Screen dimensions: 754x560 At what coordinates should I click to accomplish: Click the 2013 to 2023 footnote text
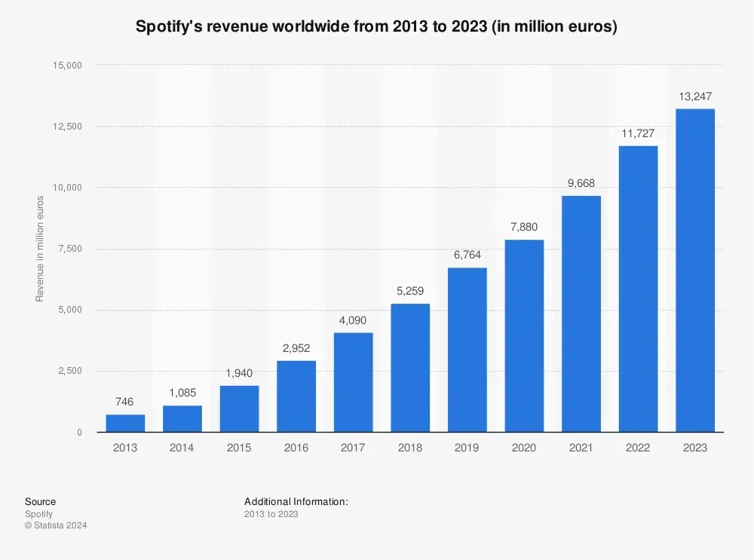click(x=271, y=513)
